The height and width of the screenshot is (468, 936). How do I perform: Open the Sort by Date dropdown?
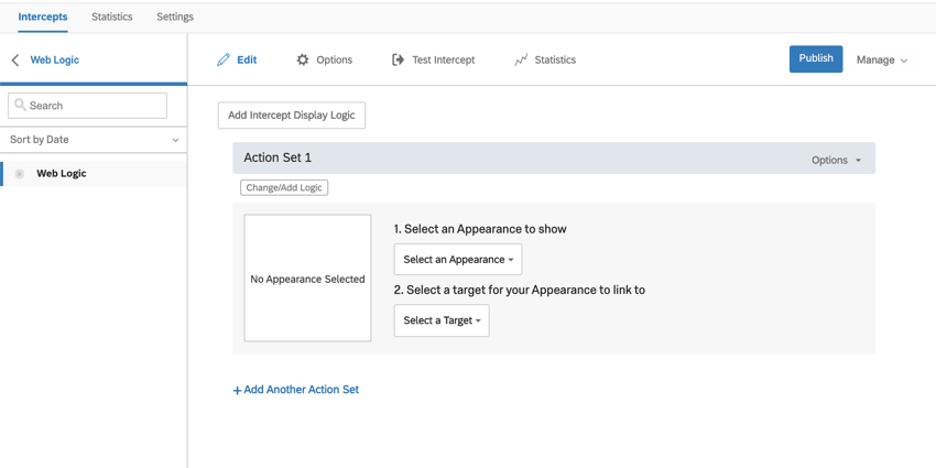point(93,140)
